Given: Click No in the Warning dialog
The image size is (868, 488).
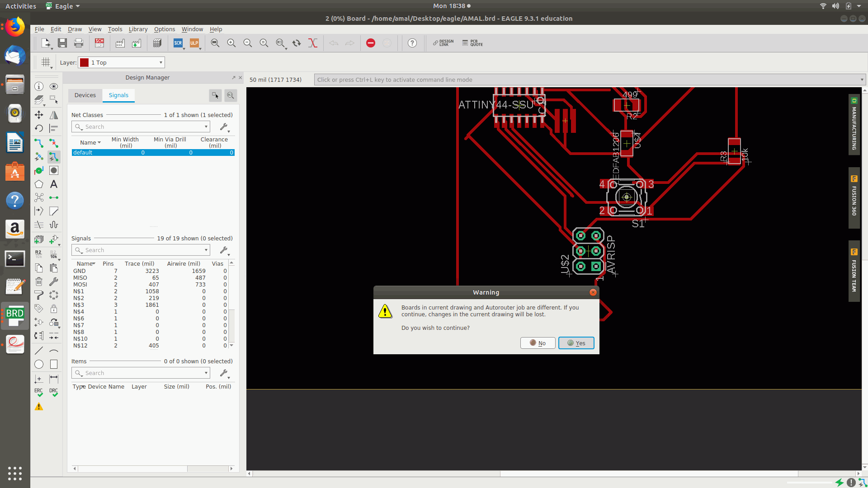Looking at the screenshot, I should click(538, 343).
